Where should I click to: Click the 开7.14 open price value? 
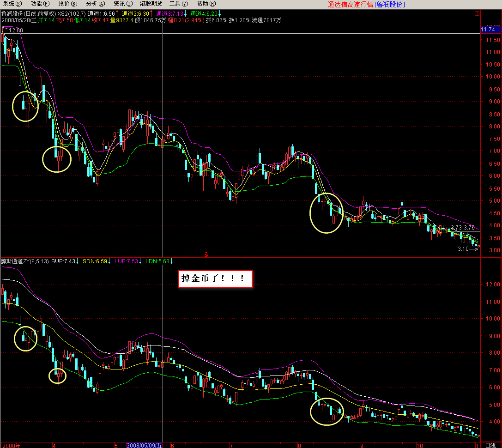47,20
